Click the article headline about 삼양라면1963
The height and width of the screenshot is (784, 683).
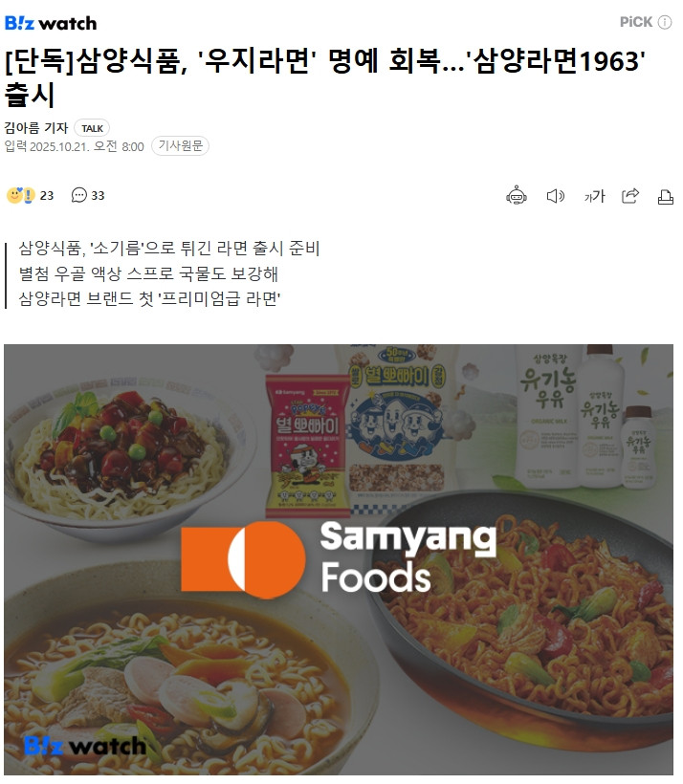pyautogui.click(x=325, y=77)
